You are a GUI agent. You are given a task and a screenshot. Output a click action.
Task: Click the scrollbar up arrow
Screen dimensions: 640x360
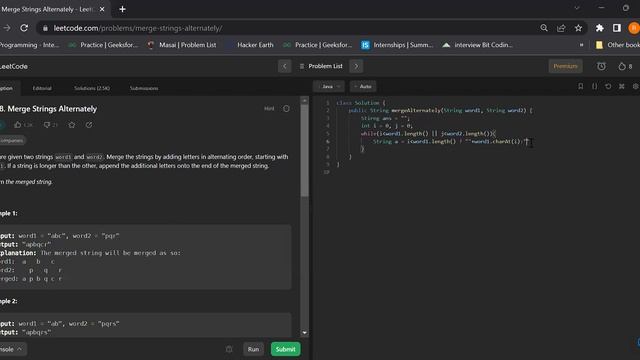tap(304, 100)
